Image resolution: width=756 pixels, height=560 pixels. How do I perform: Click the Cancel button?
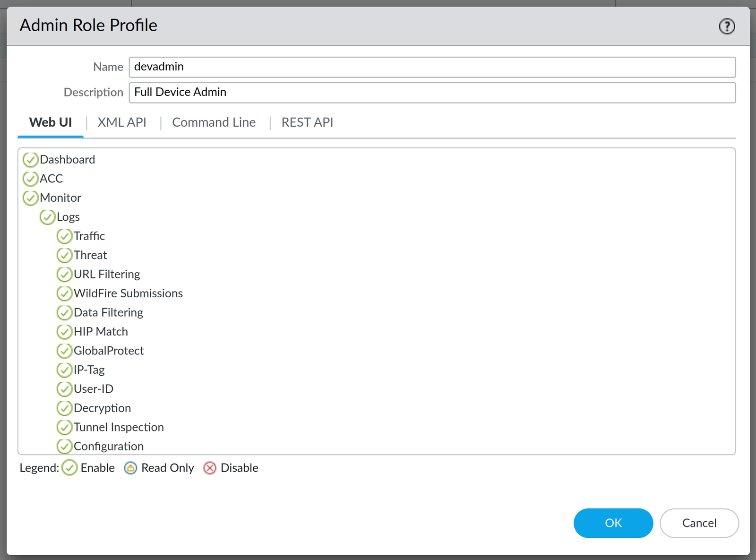pos(699,523)
